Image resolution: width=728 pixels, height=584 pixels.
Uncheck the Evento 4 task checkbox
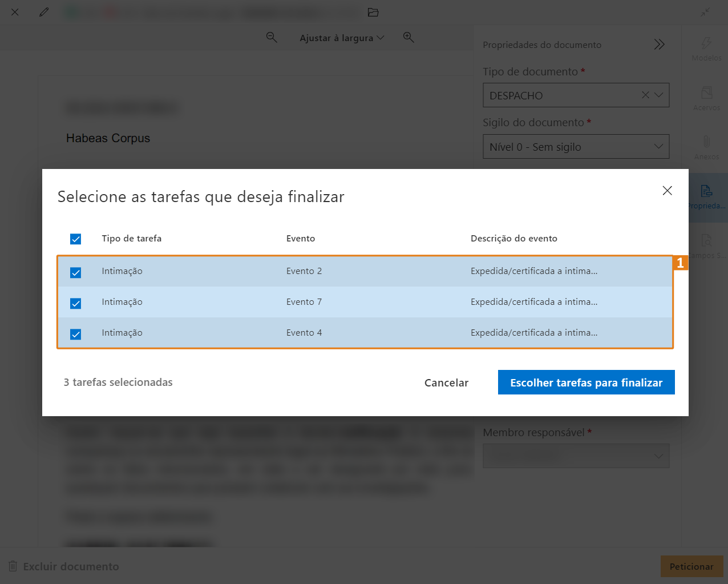click(x=75, y=334)
